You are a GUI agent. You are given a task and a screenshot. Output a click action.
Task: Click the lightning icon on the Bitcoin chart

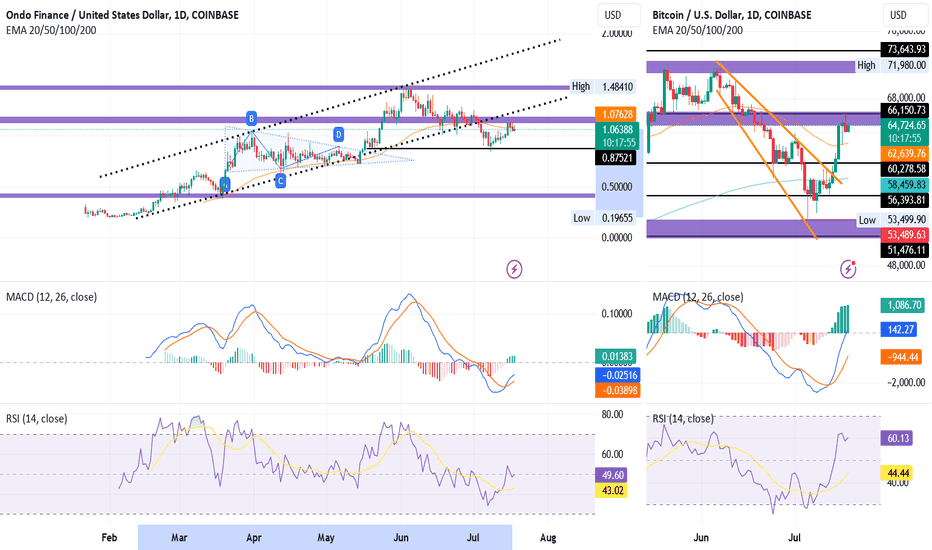pos(848,269)
